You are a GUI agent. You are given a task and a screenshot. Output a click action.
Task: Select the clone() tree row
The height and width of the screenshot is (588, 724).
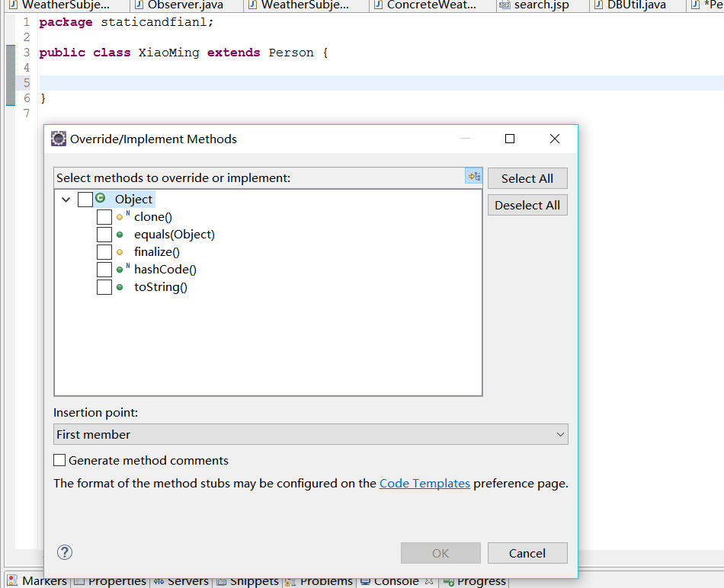pos(153,217)
